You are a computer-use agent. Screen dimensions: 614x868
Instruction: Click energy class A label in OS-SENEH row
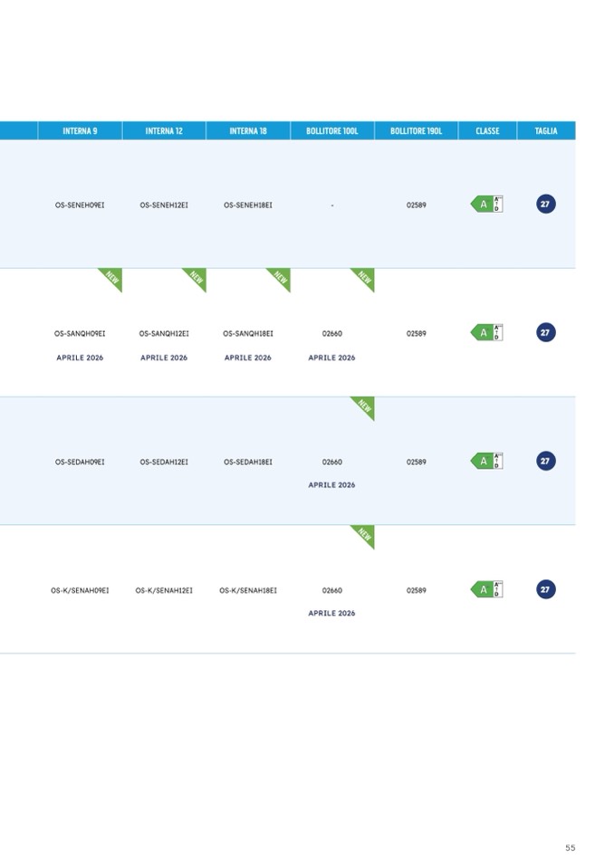(486, 205)
